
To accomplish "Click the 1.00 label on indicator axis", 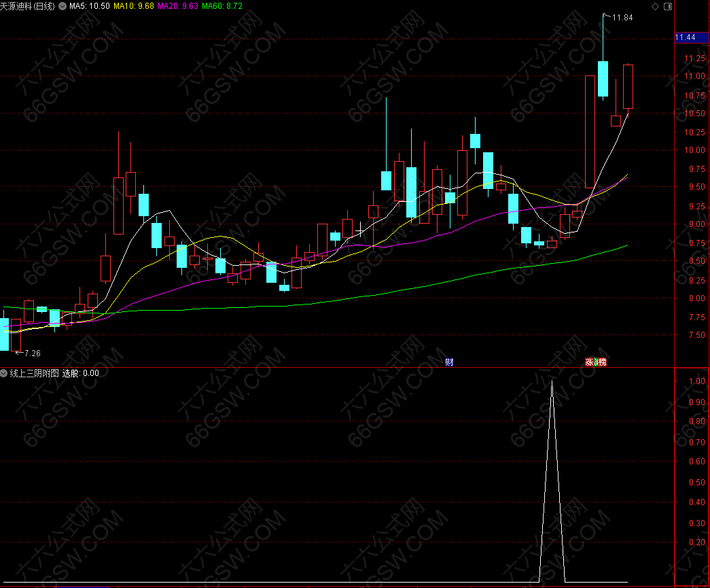I will pyautogui.click(x=696, y=382).
